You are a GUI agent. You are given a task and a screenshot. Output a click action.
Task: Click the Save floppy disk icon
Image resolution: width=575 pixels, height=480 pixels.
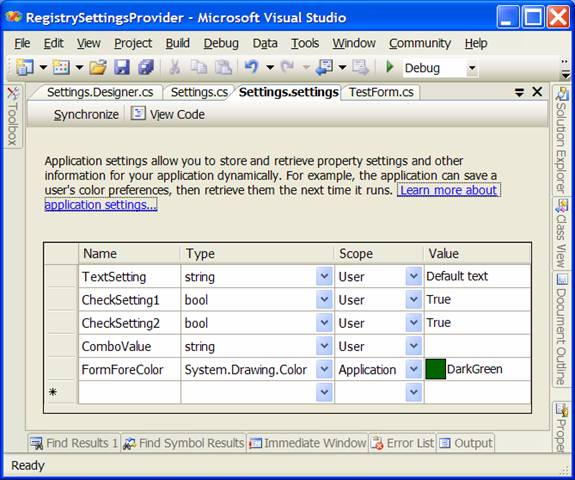point(122,67)
